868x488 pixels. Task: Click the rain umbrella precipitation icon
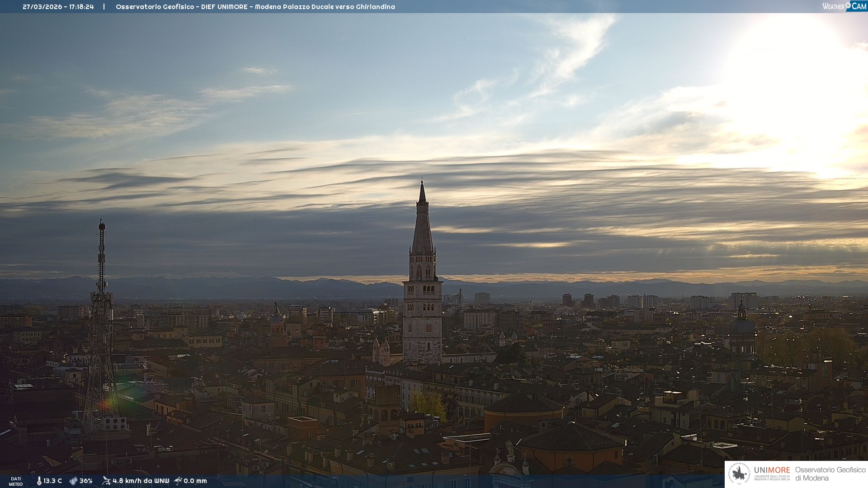click(x=178, y=481)
